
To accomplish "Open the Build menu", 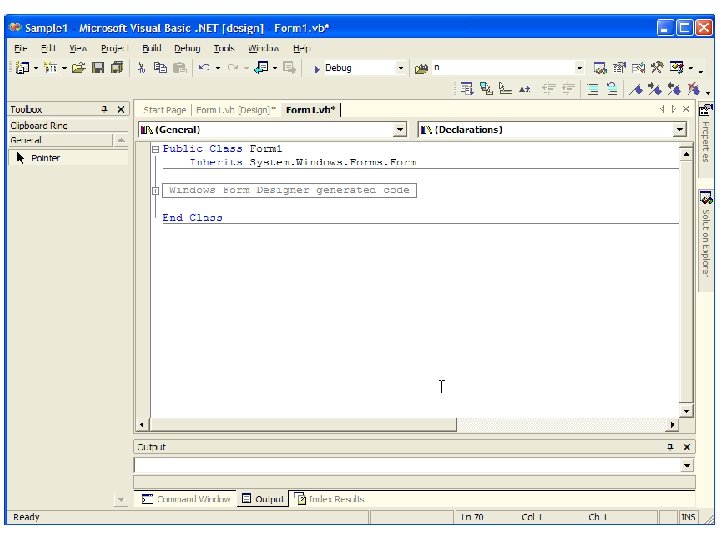I will coord(152,48).
